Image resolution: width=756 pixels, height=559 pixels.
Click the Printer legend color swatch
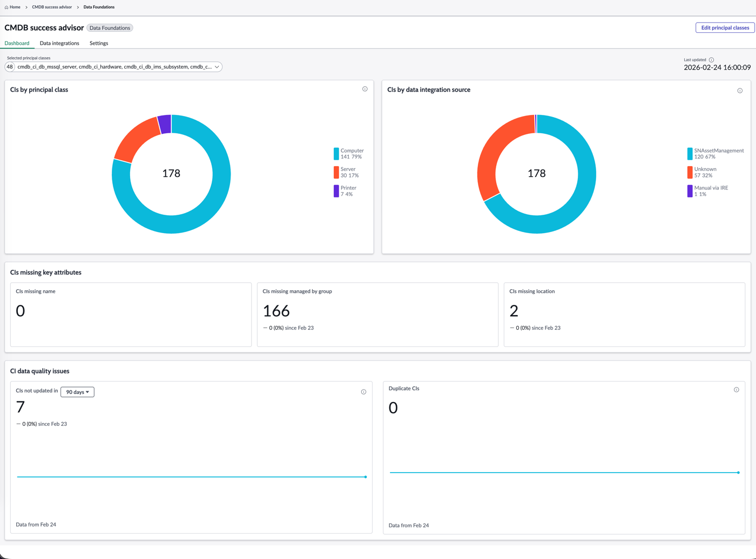pos(336,191)
